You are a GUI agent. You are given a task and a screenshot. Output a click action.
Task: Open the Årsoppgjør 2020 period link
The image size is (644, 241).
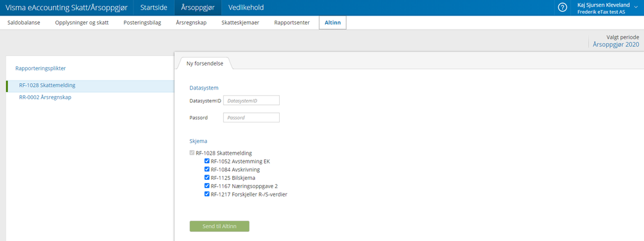tap(616, 44)
